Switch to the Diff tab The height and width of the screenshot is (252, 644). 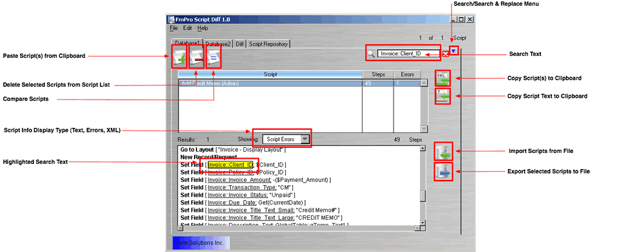(240, 44)
